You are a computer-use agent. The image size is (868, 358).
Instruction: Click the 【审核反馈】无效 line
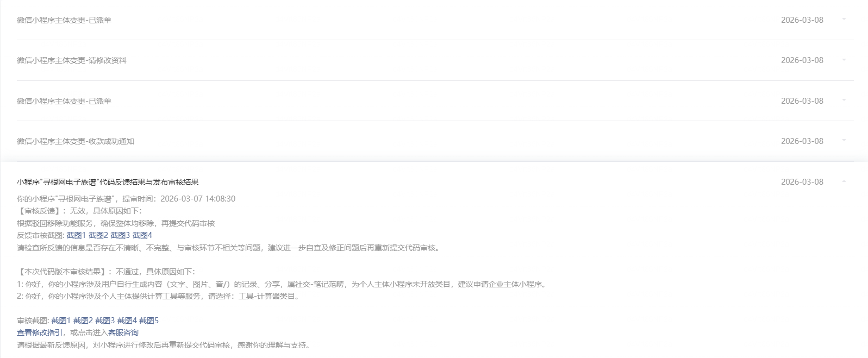79,211
